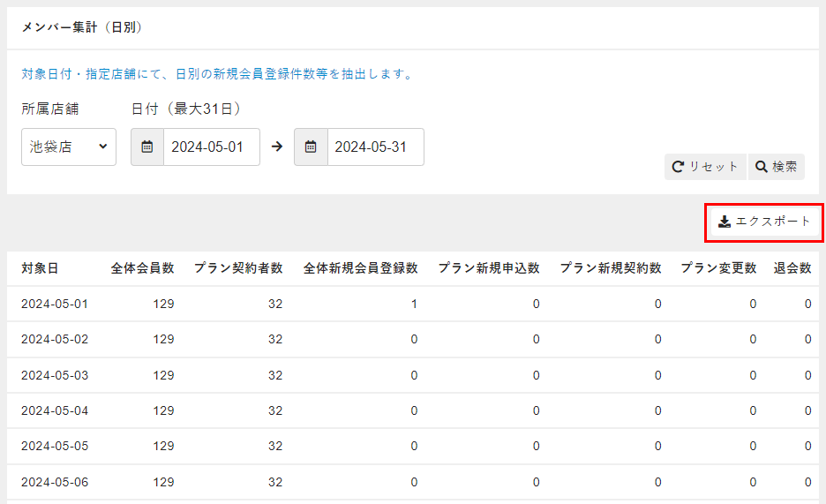
Task: Click the start date field 2024-05-01
Action: pos(211,147)
